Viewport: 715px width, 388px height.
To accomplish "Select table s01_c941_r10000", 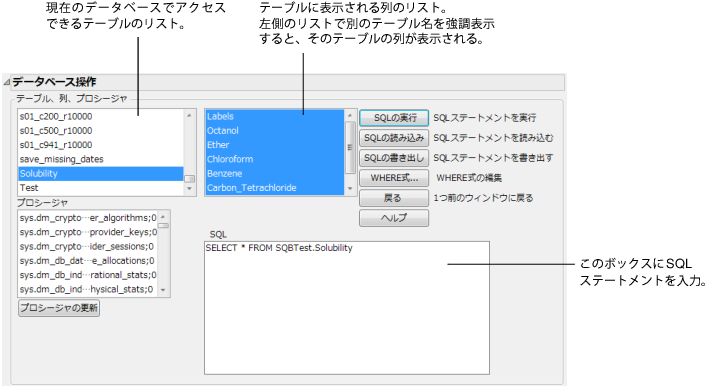I will click(x=101, y=145).
